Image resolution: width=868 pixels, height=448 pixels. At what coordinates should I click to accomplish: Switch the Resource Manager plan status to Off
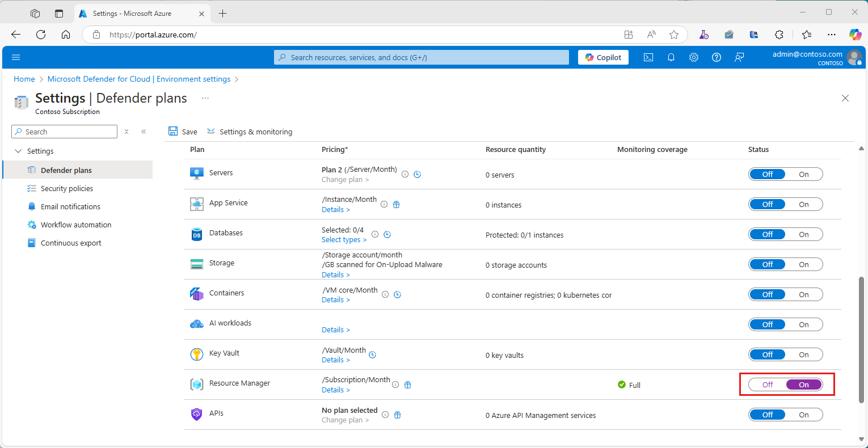tap(768, 384)
